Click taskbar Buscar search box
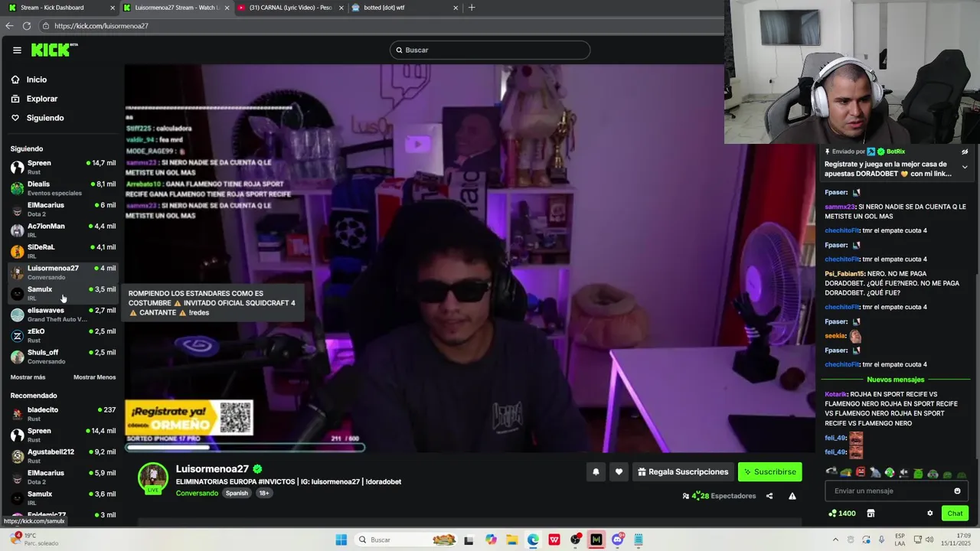Viewport: 980px width, 551px height. [x=407, y=540]
